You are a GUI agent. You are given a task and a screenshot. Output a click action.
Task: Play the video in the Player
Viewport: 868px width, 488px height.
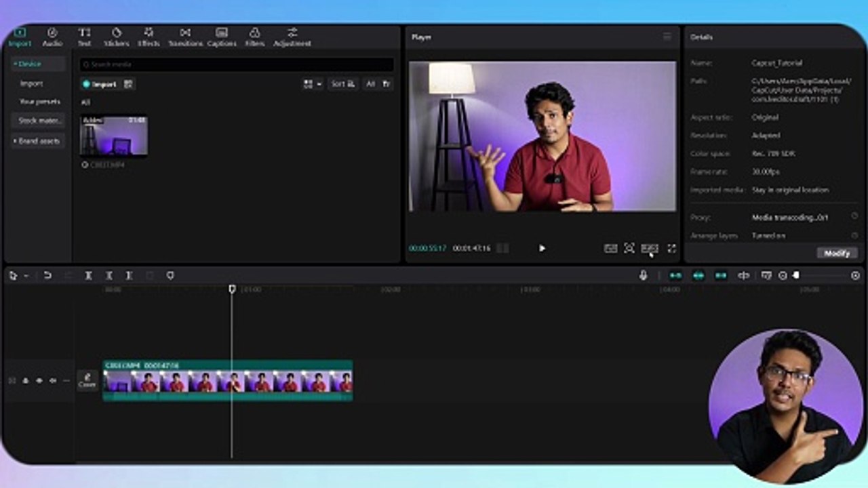pos(542,249)
